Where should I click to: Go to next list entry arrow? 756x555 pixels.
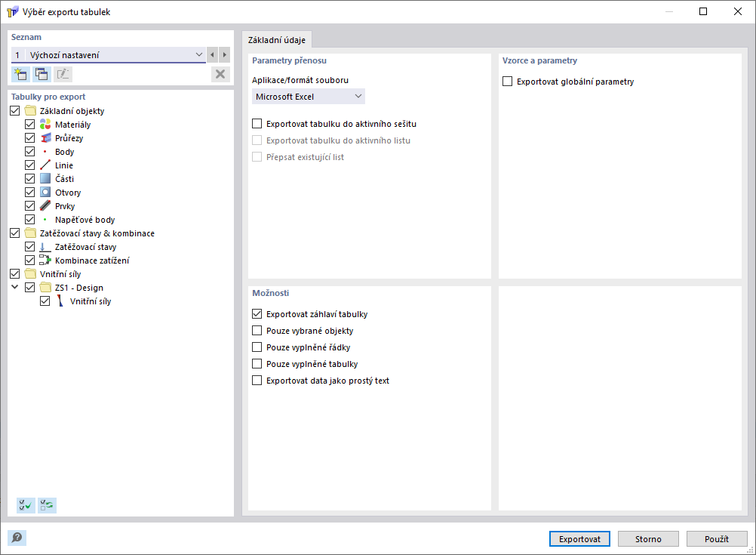[x=224, y=55]
